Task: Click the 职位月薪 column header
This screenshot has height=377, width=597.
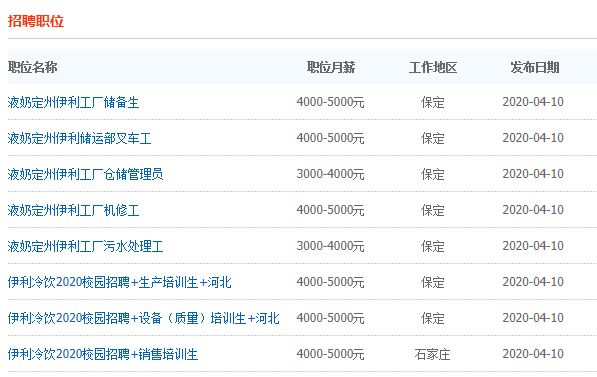Action: tap(331, 67)
